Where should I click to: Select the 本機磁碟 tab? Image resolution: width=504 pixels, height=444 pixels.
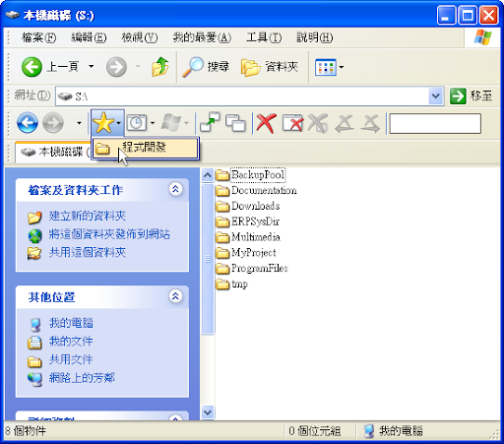pos(52,152)
